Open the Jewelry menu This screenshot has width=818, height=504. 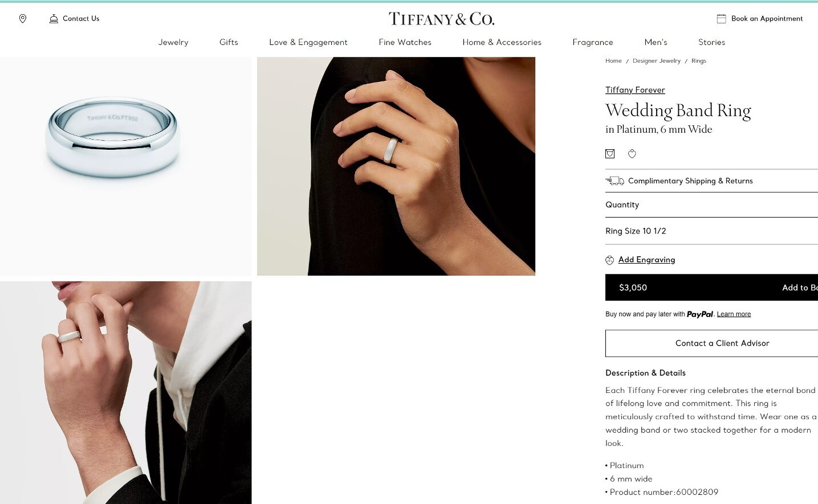(x=173, y=42)
